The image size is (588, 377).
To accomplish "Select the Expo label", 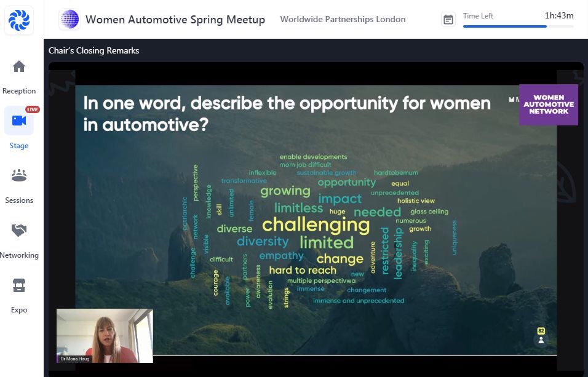I will coord(19,310).
